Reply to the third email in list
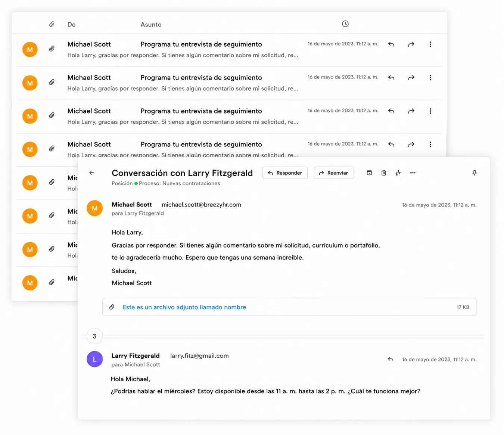Screen dimensions: 504x435 coord(391,111)
